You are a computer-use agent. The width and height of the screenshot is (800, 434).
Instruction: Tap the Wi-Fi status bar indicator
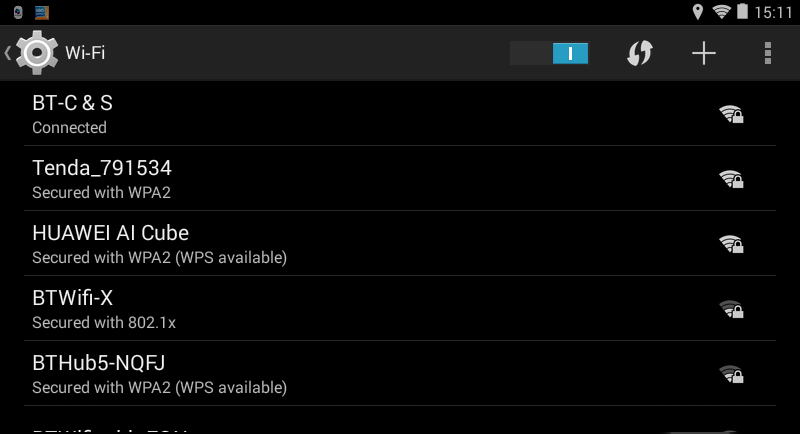721,12
